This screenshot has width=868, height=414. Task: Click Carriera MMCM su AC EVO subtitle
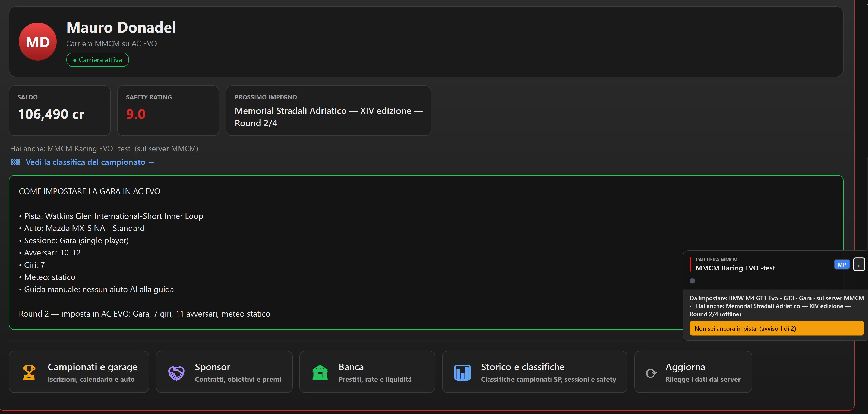coord(112,43)
